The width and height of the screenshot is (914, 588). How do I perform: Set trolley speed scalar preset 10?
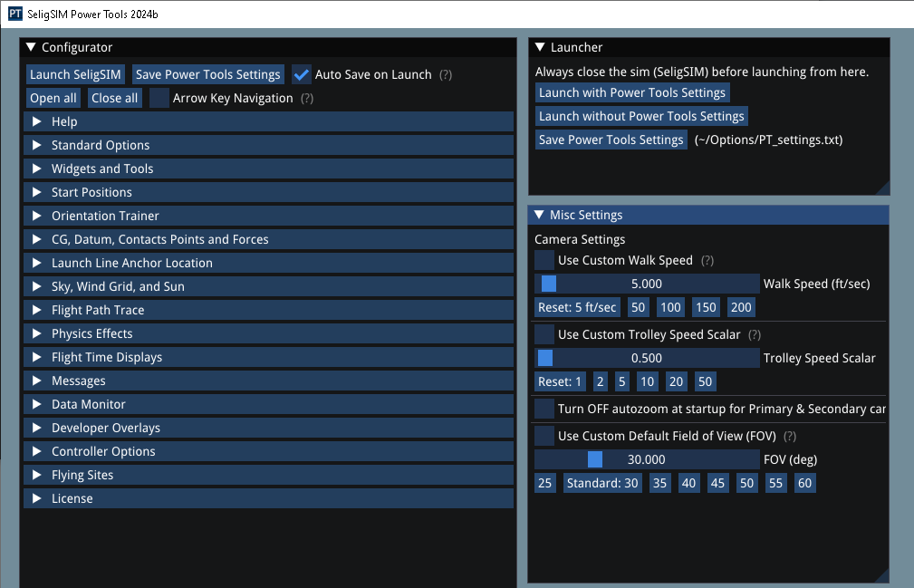click(647, 381)
